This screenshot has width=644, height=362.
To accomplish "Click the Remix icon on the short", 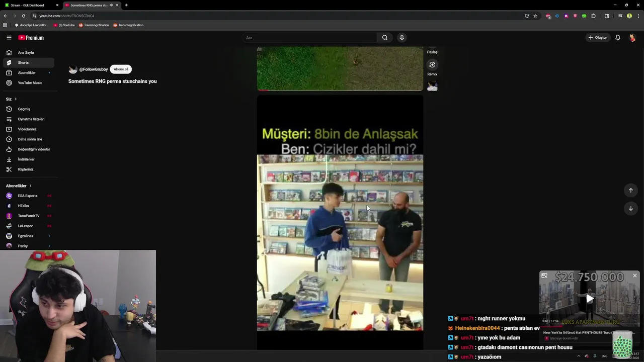I will [432, 65].
